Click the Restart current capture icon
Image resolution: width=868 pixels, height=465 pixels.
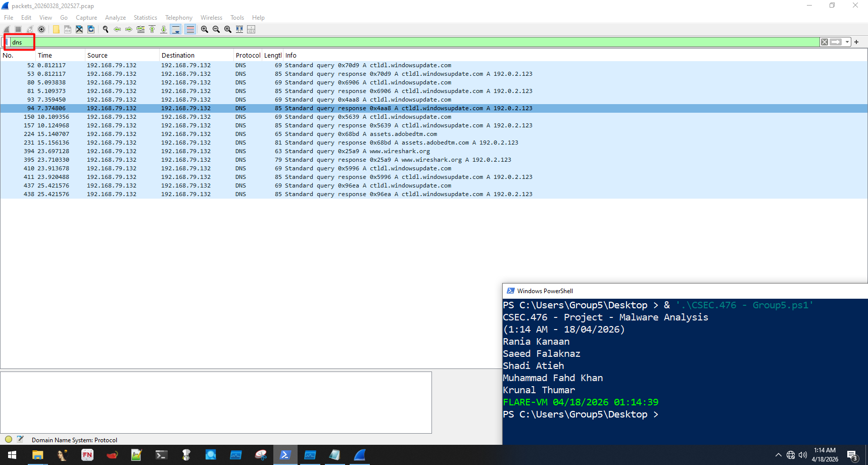[x=30, y=29]
